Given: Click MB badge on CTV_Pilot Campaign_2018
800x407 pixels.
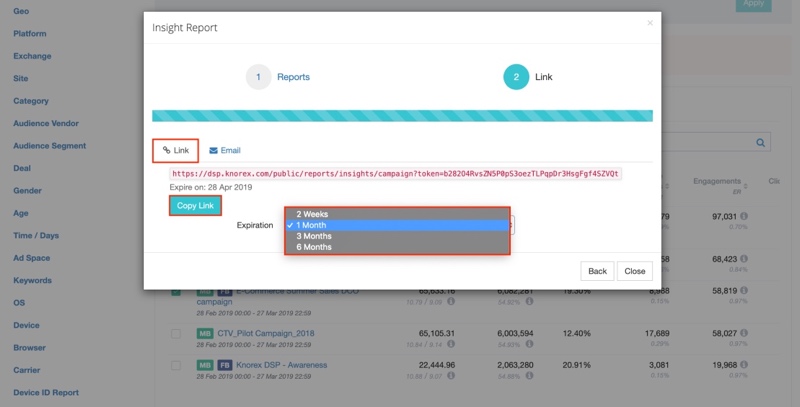Looking at the screenshot, I should [203, 333].
